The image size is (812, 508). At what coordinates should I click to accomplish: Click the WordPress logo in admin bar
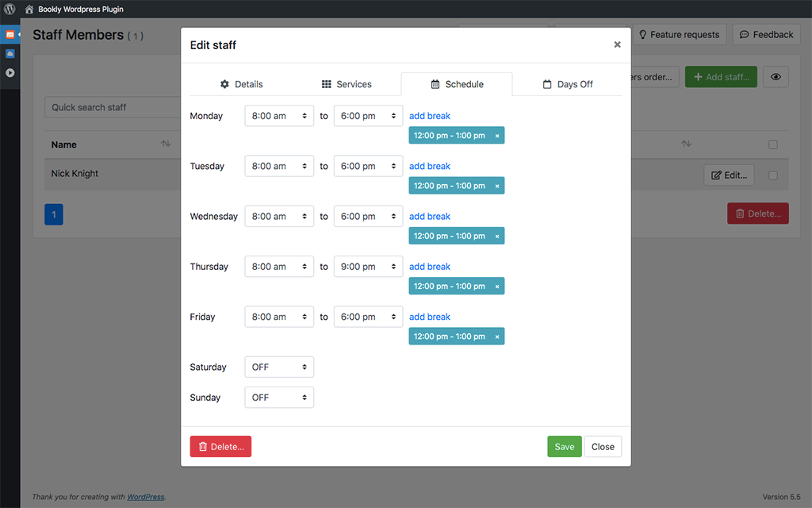pos(10,10)
